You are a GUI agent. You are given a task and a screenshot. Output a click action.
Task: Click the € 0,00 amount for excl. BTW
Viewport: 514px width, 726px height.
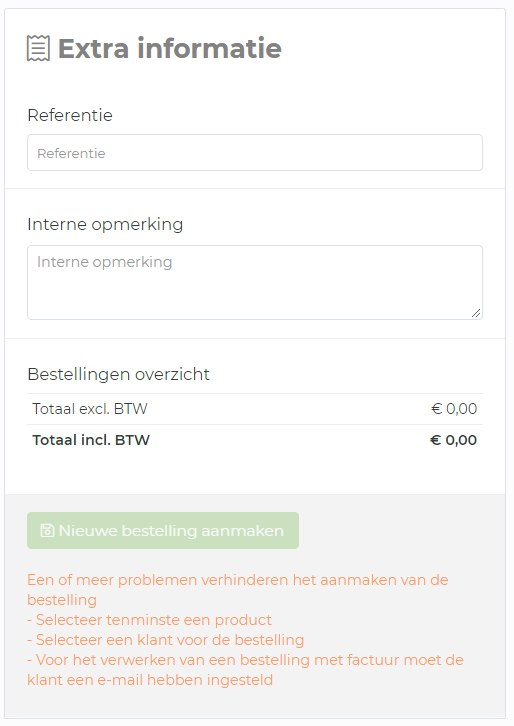[x=454, y=409]
